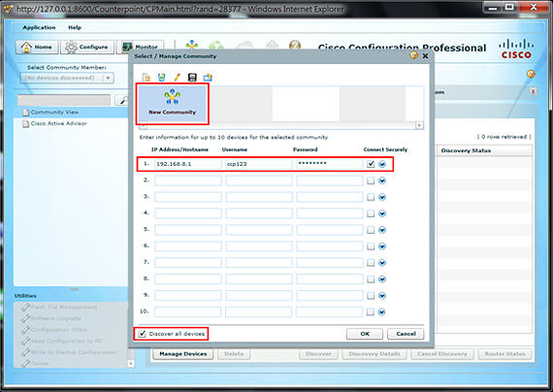Expand the blue arrow options for row 1
Screen dimensions: 553x392
pos(382,164)
